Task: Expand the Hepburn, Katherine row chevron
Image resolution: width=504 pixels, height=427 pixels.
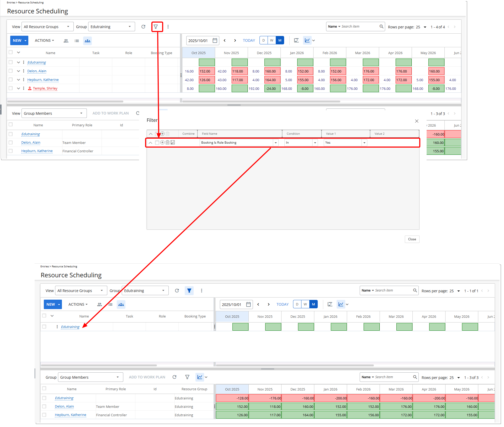Action: [x=18, y=80]
